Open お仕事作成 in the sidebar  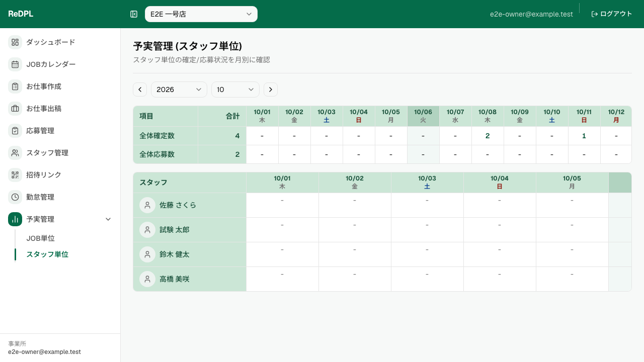(x=60, y=86)
